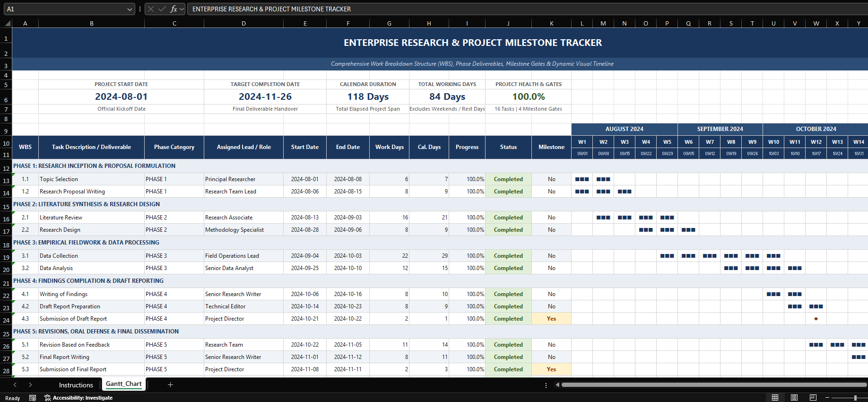
Task: Click the Cancel X icon in formula bar
Action: coord(151,9)
